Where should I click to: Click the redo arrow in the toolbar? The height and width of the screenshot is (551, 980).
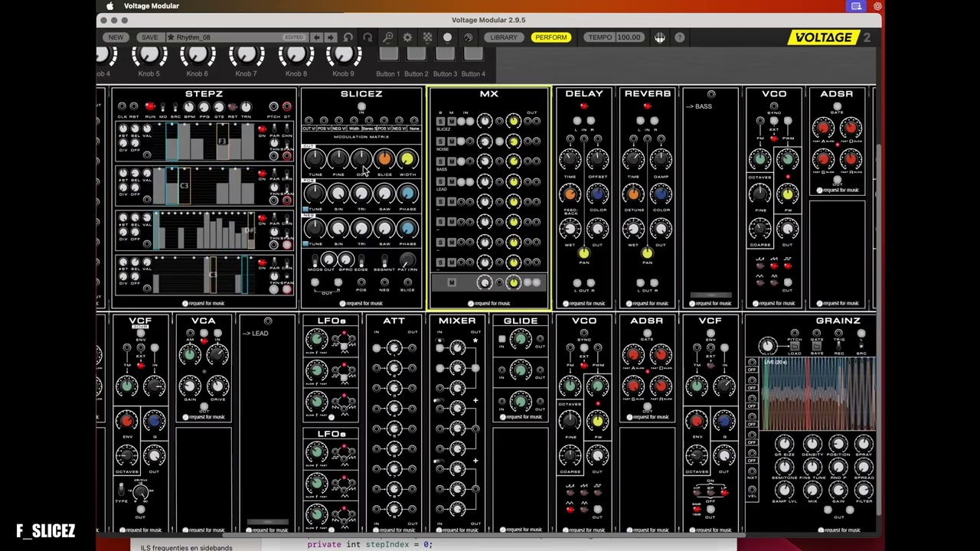tap(367, 37)
